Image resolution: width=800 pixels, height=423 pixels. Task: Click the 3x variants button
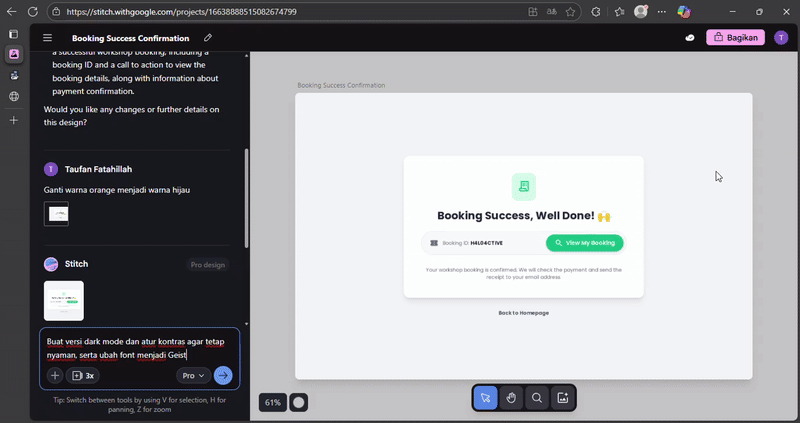[x=83, y=376]
